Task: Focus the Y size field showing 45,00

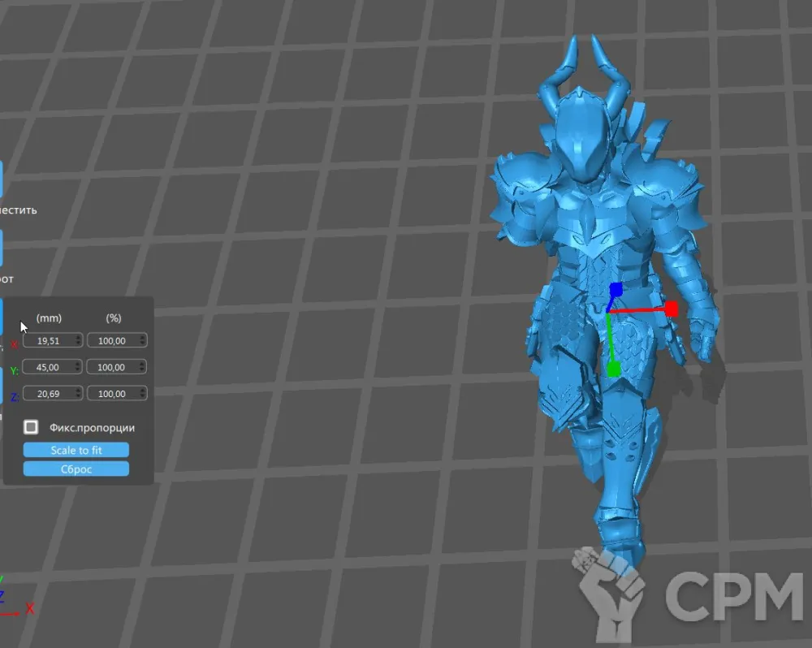Action: 49,368
